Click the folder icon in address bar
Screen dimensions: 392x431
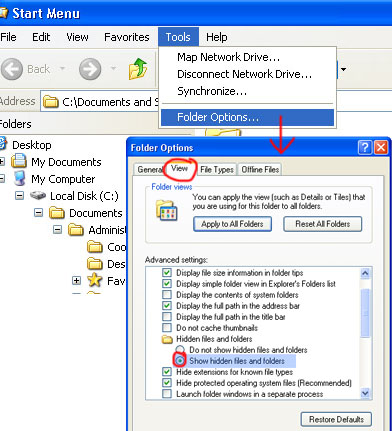coord(51,101)
